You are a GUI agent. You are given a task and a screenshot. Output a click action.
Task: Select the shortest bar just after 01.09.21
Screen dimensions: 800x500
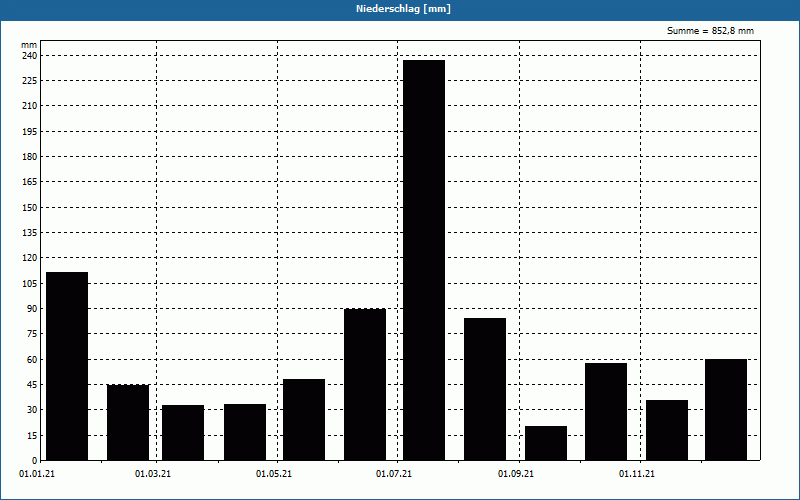point(546,443)
